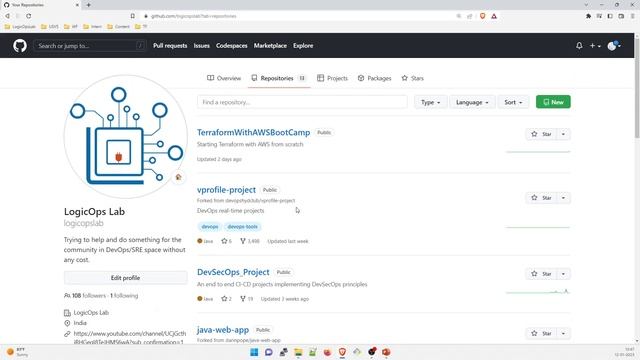Create a repository with New button

553,102
